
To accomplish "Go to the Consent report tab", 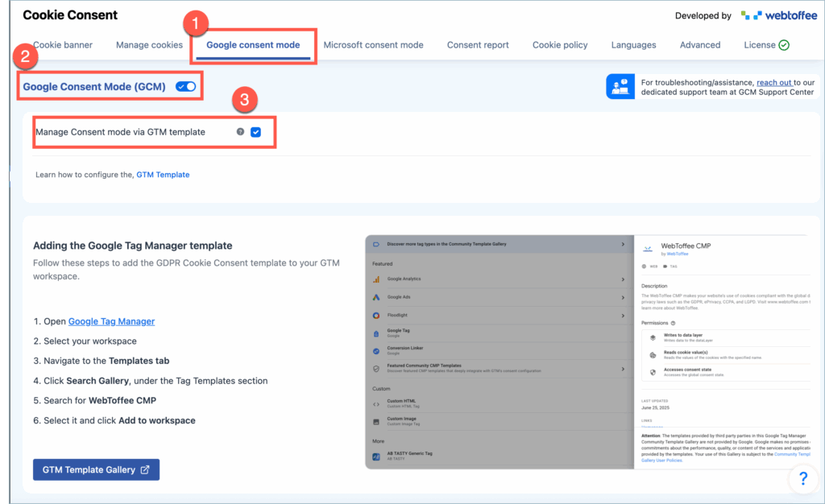I will pyautogui.click(x=478, y=45).
